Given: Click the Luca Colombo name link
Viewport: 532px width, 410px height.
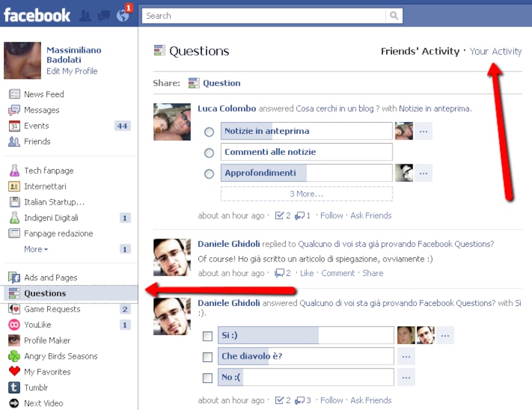Looking at the screenshot, I should pos(227,109).
